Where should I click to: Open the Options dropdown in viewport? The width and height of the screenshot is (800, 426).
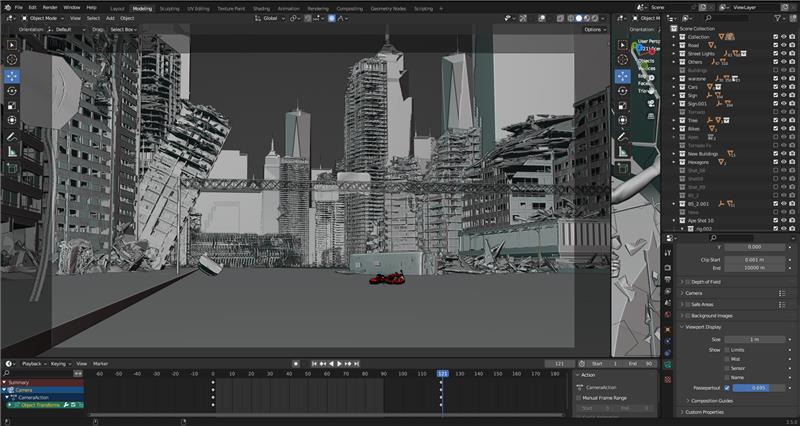(x=595, y=30)
